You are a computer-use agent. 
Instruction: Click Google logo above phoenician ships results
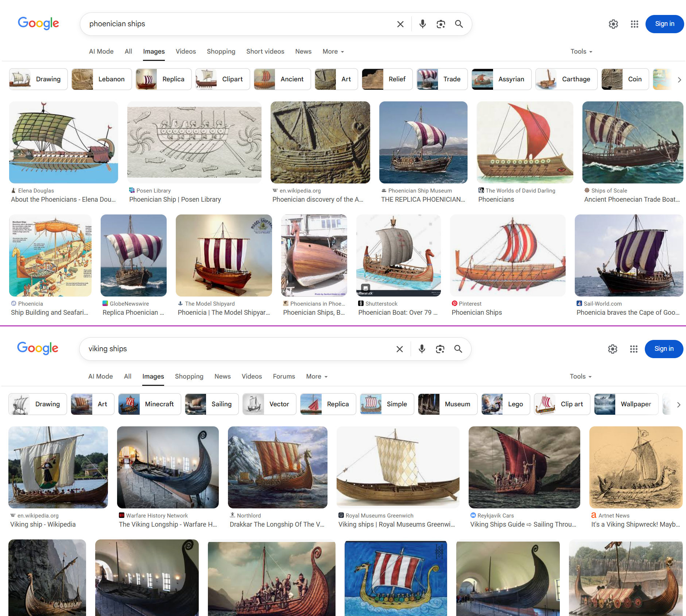[38, 23]
